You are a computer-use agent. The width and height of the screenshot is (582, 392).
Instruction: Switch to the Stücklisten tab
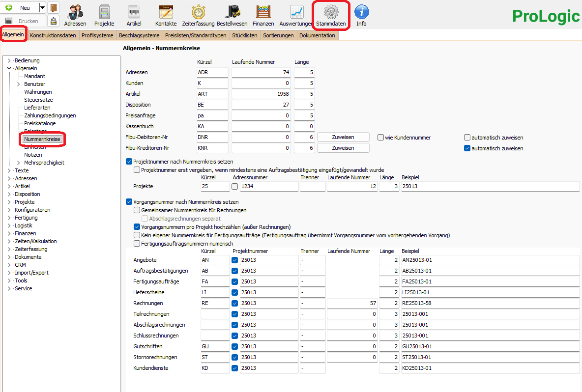click(244, 35)
